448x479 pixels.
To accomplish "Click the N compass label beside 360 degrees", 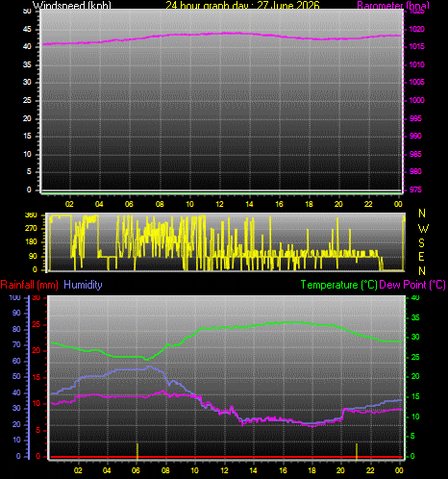I will (422, 214).
